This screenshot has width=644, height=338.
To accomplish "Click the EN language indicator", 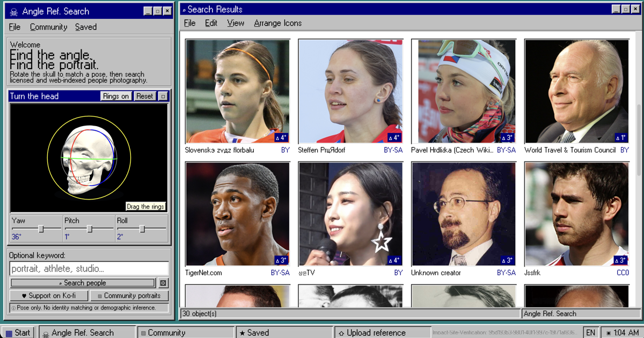I will click(x=590, y=333).
